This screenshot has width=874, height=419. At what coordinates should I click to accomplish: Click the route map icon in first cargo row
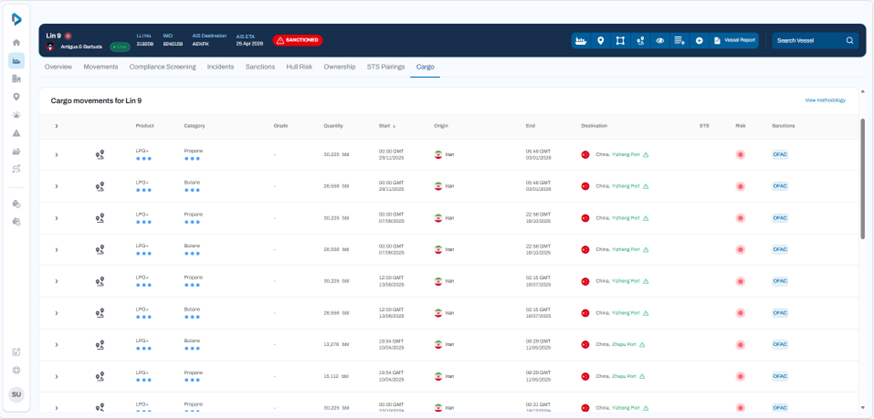click(x=100, y=155)
